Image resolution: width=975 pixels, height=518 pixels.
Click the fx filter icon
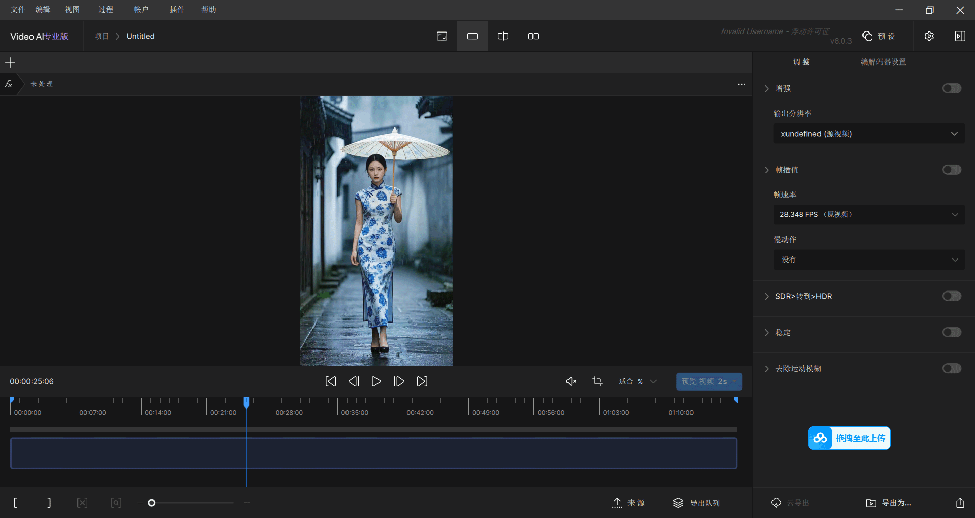[x=9, y=83]
